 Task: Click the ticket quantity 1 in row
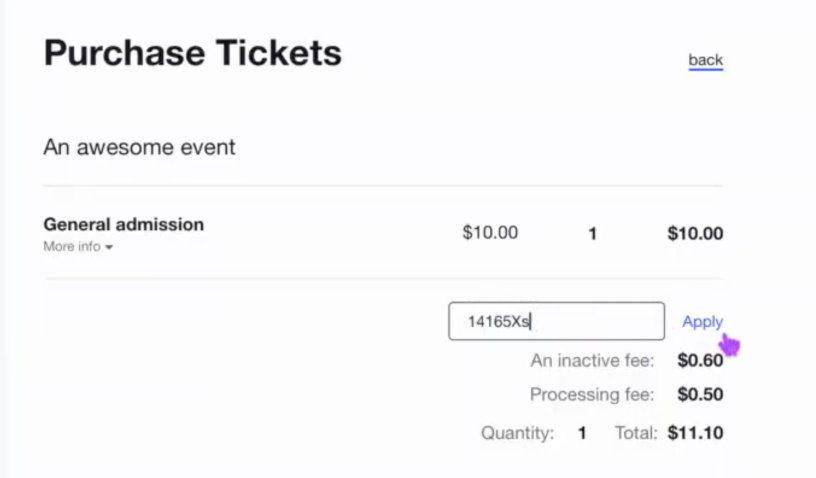pos(592,234)
